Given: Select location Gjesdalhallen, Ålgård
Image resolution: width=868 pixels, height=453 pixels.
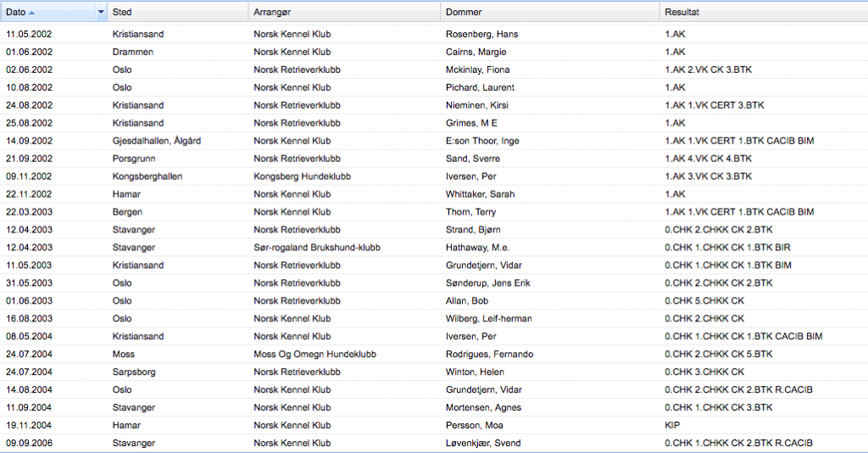Looking at the screenshot, I should pos(157,140).
